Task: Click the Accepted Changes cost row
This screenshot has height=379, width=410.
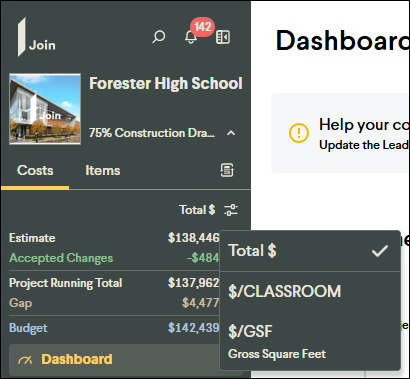Action: pos(114,258)
